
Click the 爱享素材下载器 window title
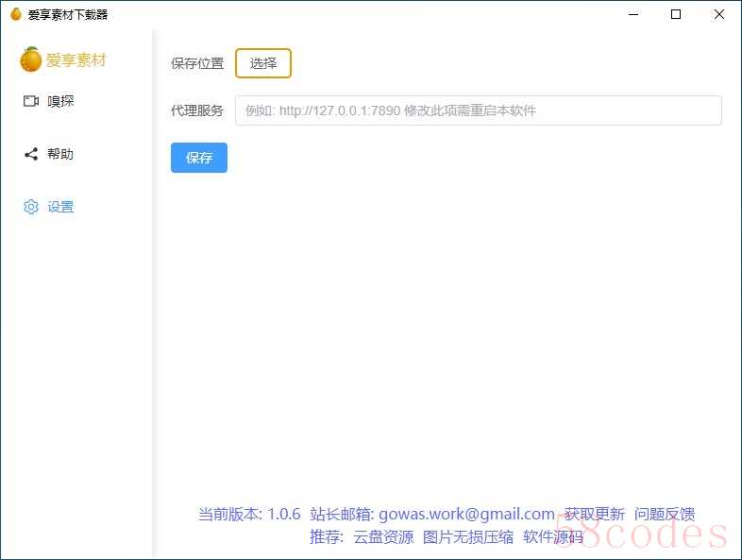click(68, 15)
